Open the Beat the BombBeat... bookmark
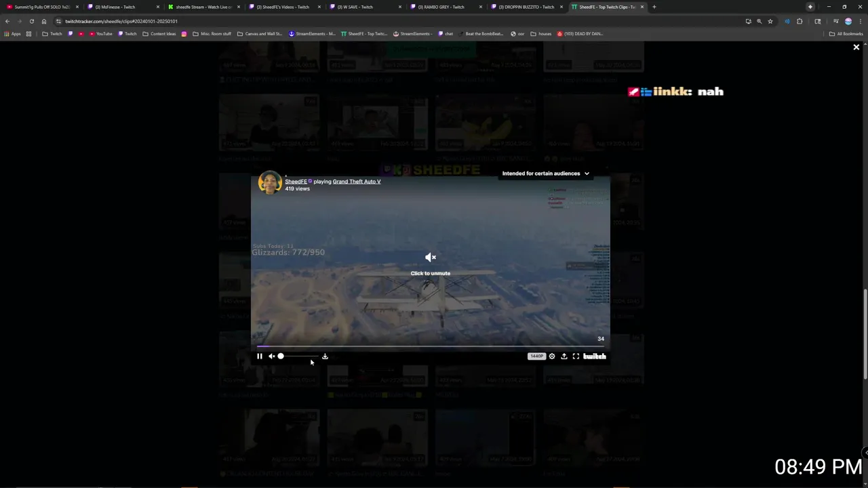Screen dimensions: 868x488 tap(481, 34)
